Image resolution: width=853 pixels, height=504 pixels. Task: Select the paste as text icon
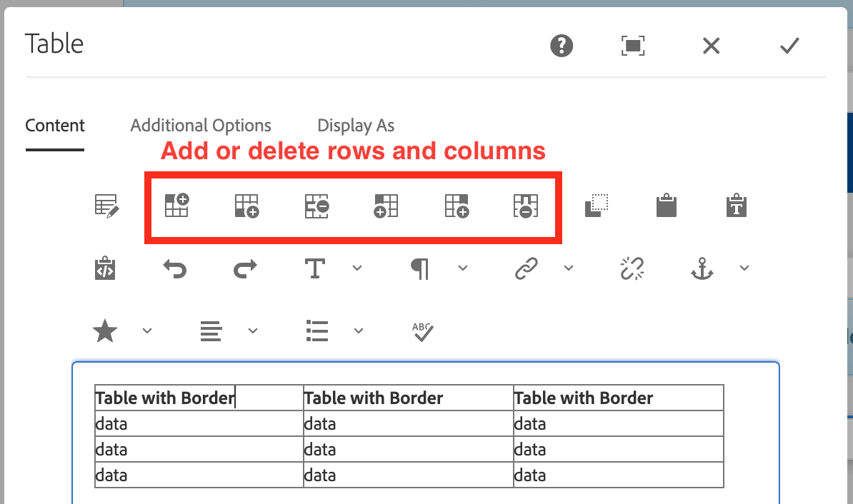tap(736, 206)
